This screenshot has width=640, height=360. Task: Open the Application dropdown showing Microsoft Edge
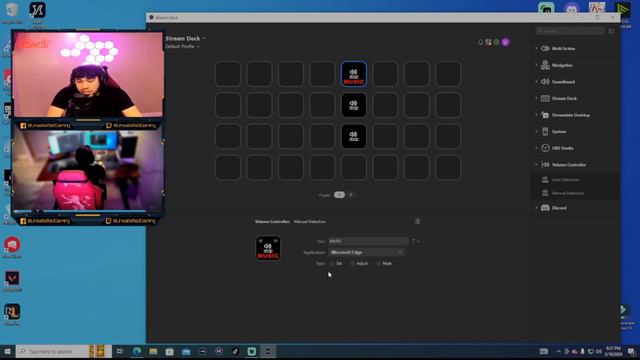[x=366, y=252]
